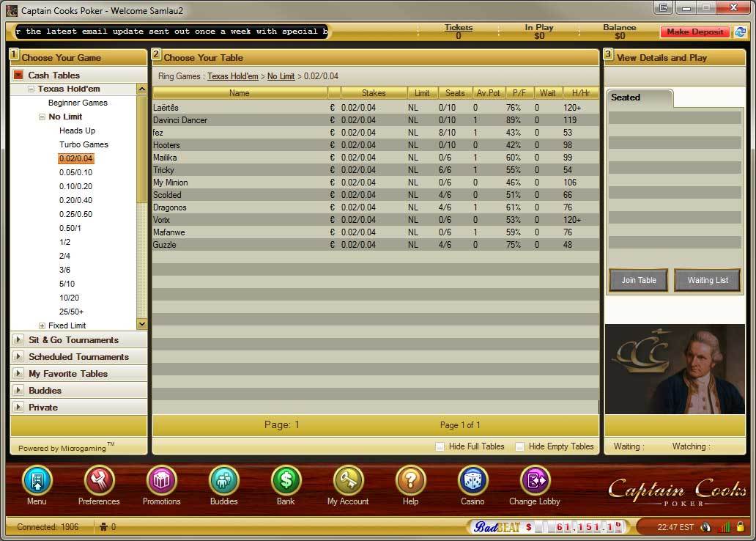Select the Davinci Dancer table row

[376, 120]
